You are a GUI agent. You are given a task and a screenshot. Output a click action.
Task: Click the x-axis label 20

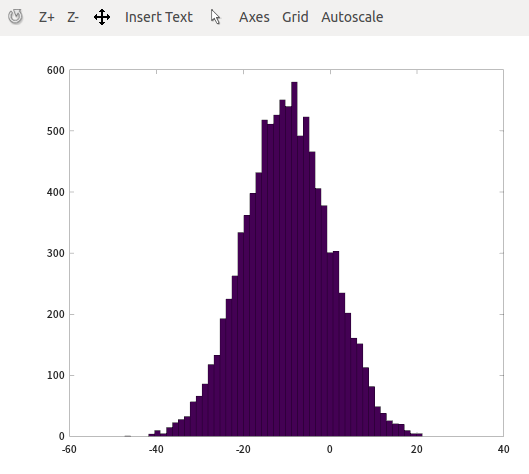pyautogui.click(x=417, y=449)
